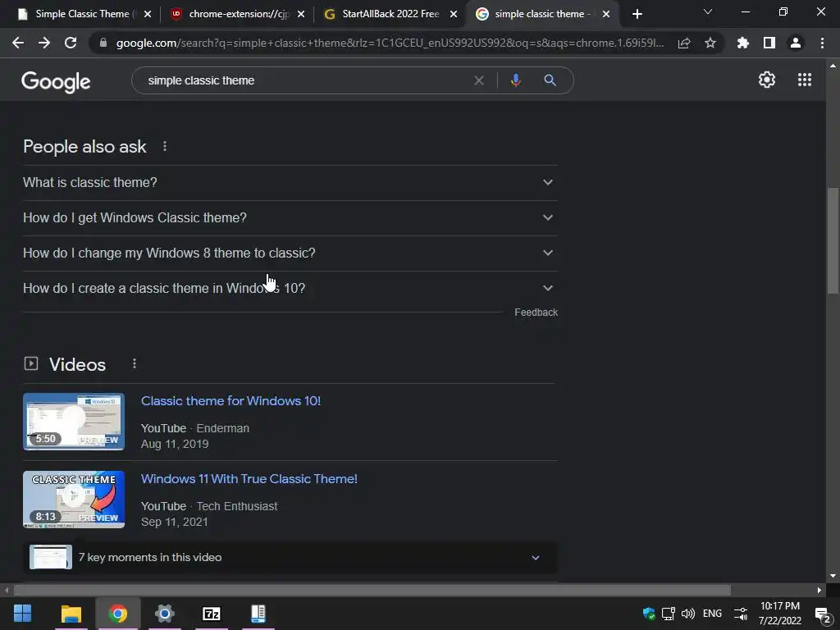Click the scroll right arrow
The height and width of the screenshot is (630, 840).
pyautogui.click(x=819, y=591)
